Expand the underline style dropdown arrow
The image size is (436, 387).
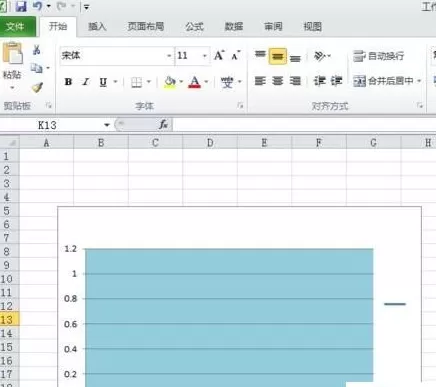[x=115, y=82]
